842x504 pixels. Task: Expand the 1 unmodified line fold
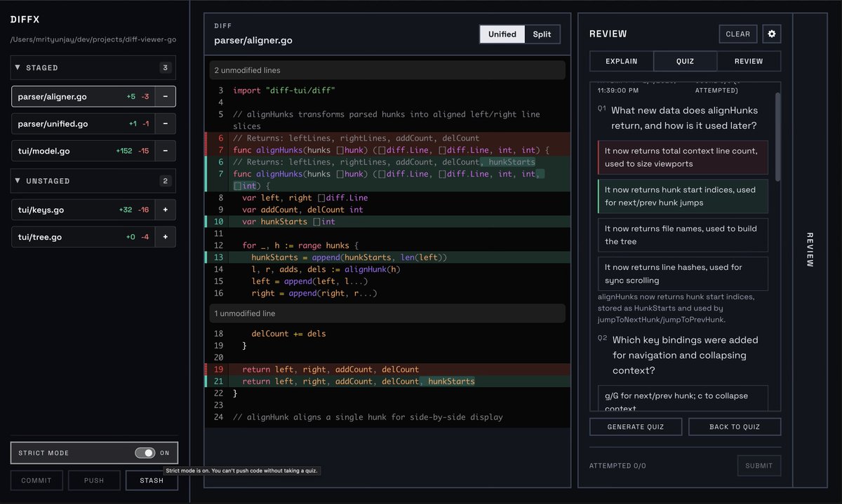tap(387, 313)
